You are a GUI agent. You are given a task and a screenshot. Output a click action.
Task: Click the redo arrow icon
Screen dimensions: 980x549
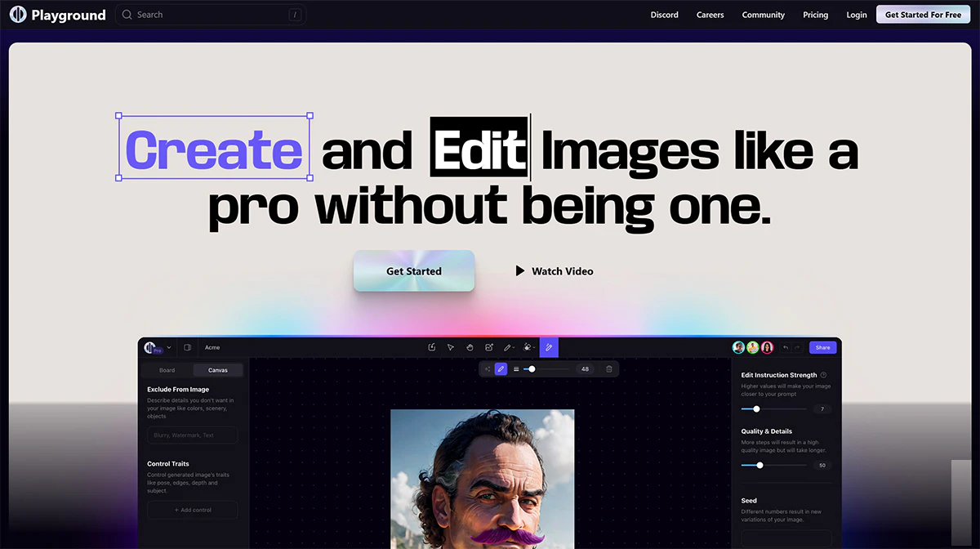[x=797, y=347]
